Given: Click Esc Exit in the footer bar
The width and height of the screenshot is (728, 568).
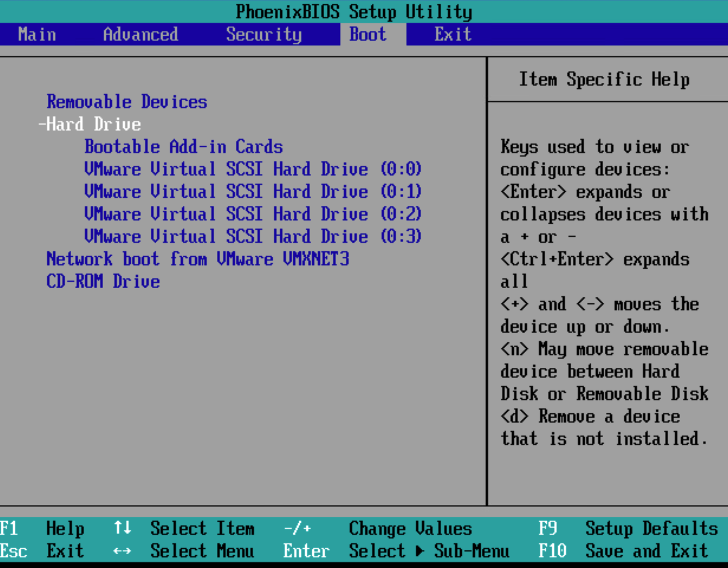Looking at the screenshot, I should pos(43,551).
